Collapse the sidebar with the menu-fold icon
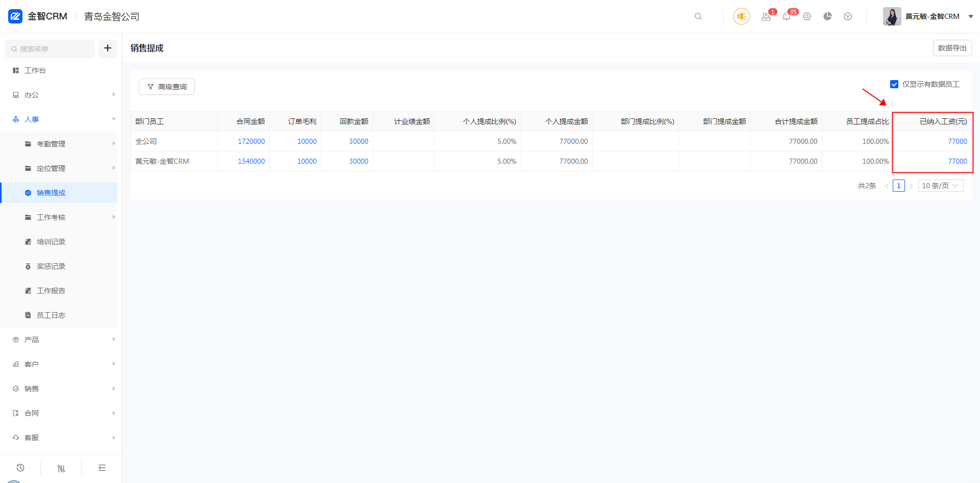Screen dimensions: 980x483 click(102, 468)
